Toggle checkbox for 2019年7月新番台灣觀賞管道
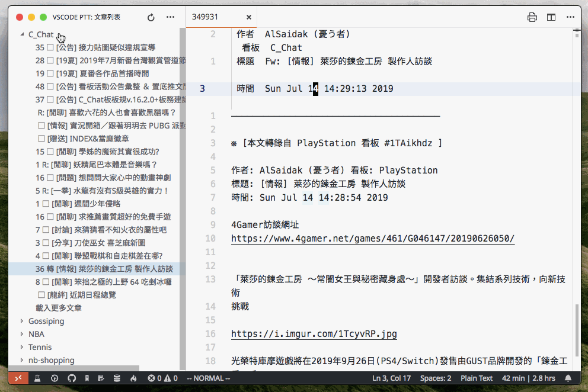The width and height of the screenshot is (588, 392). tap(50, 60)
